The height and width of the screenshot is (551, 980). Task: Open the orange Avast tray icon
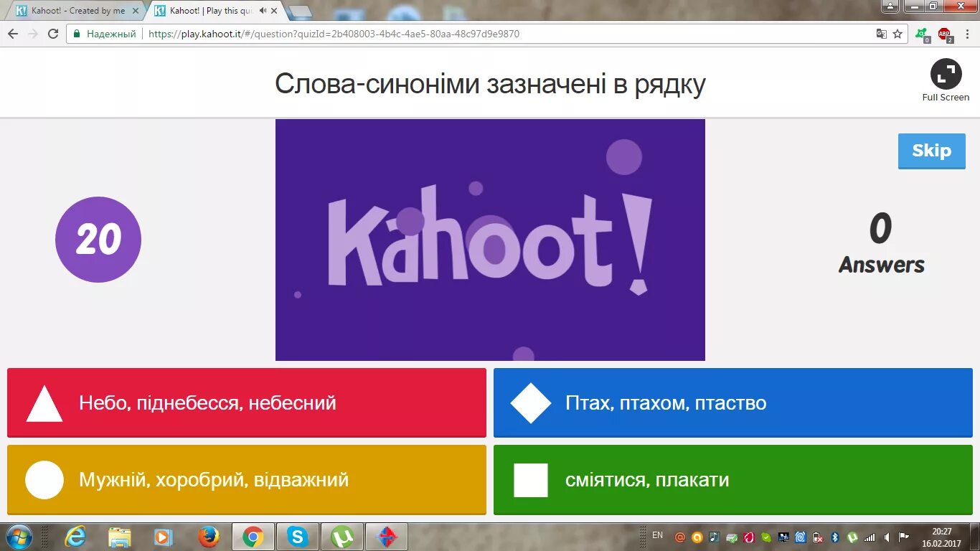tap(697, 537)
